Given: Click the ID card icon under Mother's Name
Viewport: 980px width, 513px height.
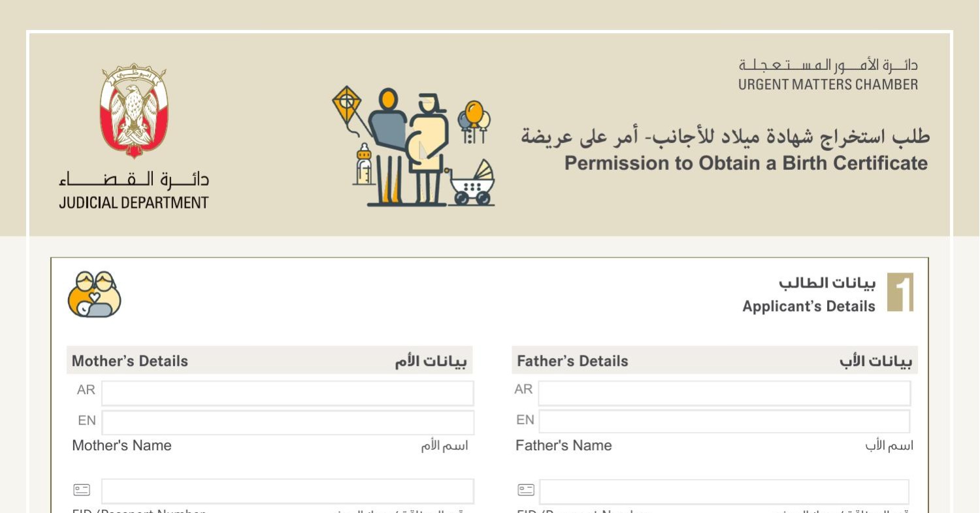Looking at the screenshot, I should coord(82,489).
